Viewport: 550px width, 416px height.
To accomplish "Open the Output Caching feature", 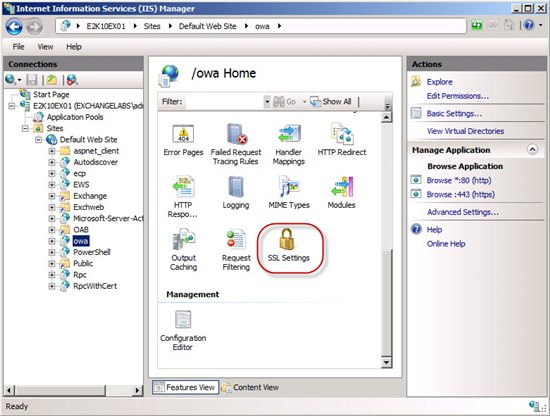I will 183,249.
